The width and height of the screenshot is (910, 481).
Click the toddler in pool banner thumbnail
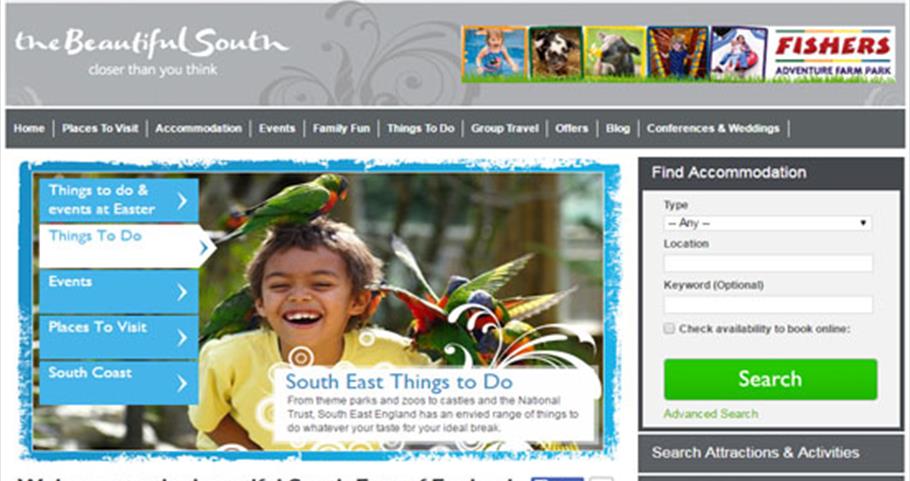click(494, 52)
